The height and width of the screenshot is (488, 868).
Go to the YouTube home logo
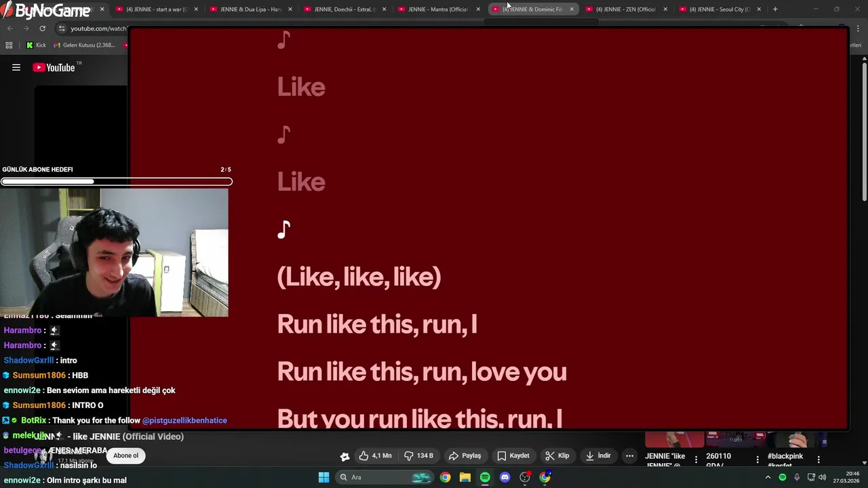(54, 67)
